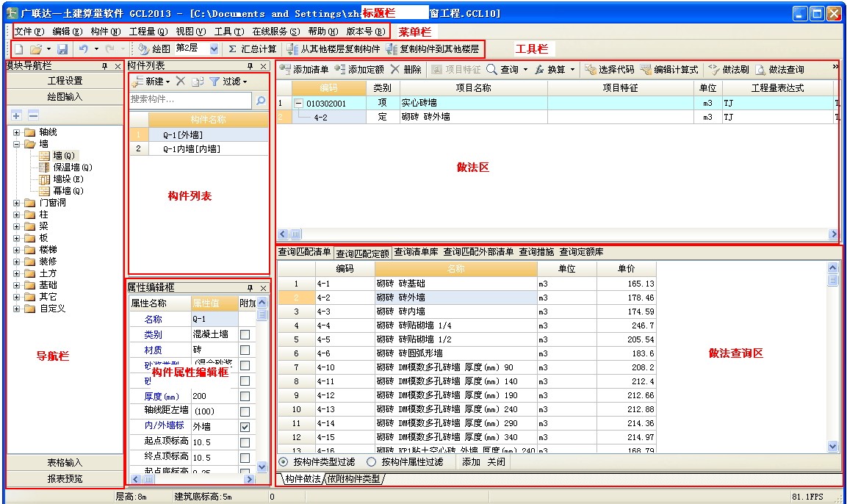
Task: Toggle the 附加 checkbox for 厚度(mm)
Action: pyautogui.click(x=245, y=396)
